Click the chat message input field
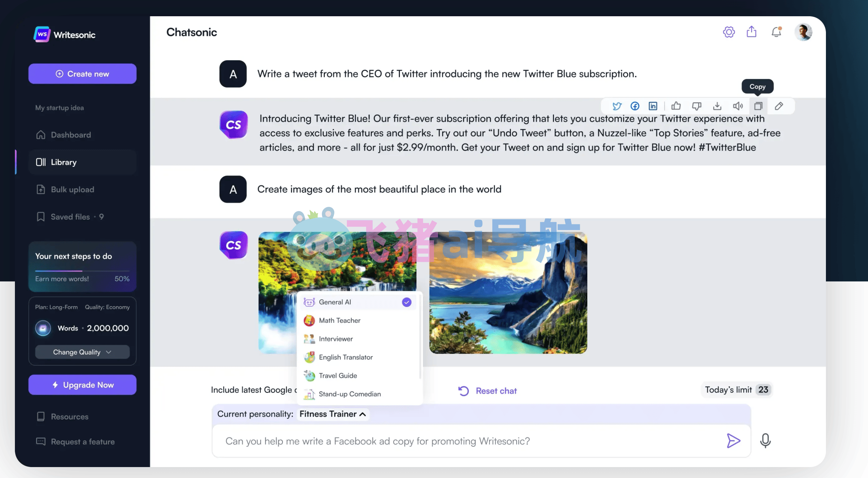The image size is (868, 478). pos(472,441)
